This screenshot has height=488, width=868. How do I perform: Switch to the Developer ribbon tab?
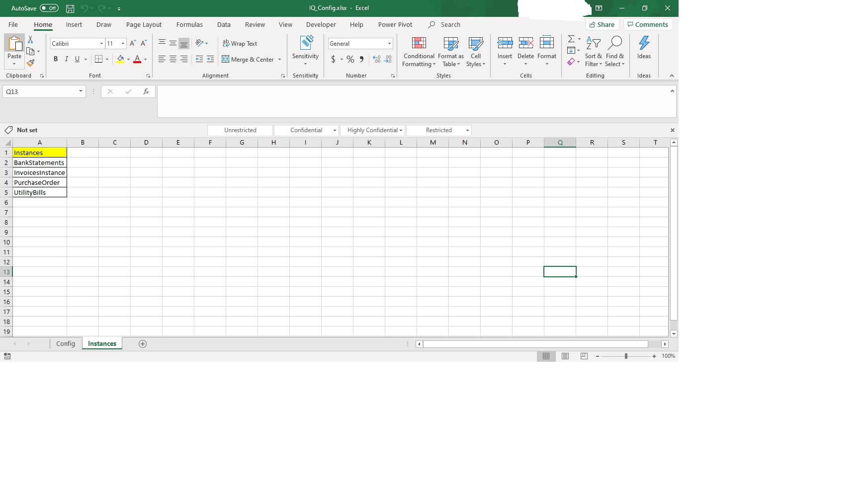tap(321, 25)
